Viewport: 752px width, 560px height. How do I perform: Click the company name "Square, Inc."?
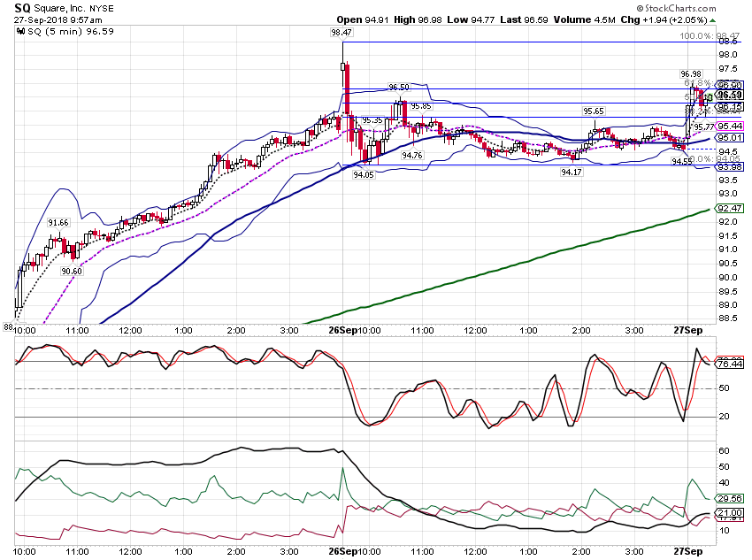60,9
